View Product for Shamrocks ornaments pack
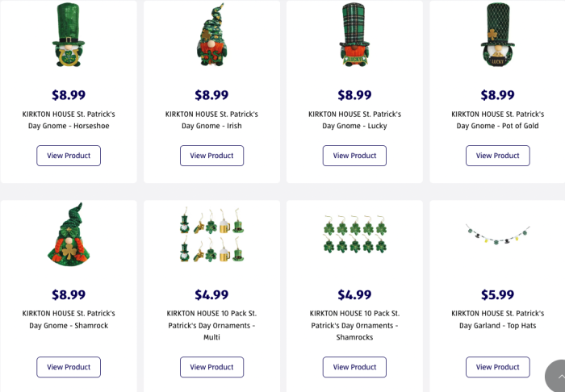Screen dimensions: 565x392 coord(354,367)
